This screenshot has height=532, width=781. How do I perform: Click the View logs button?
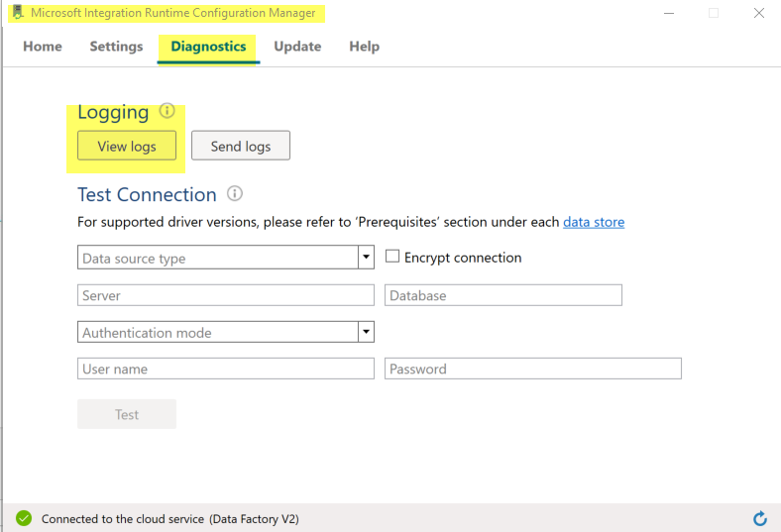(x=127, y=146)
